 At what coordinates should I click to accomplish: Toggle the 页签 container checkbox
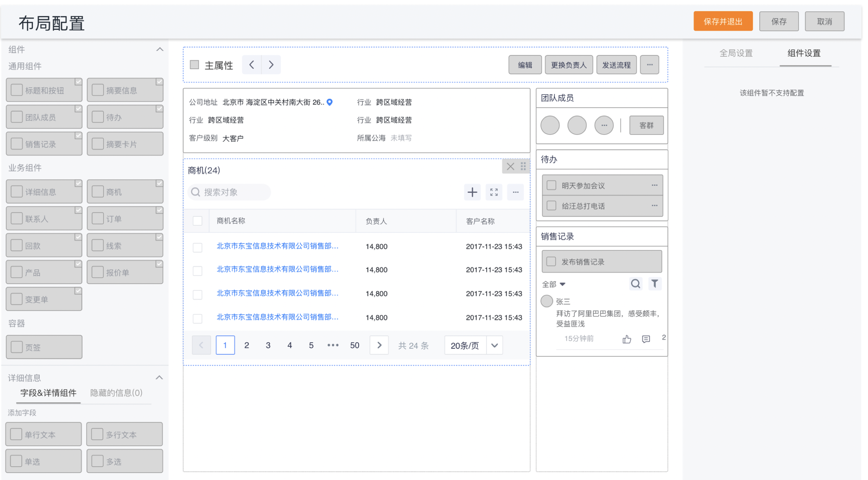pyautogui.click(x=16, y=347)
